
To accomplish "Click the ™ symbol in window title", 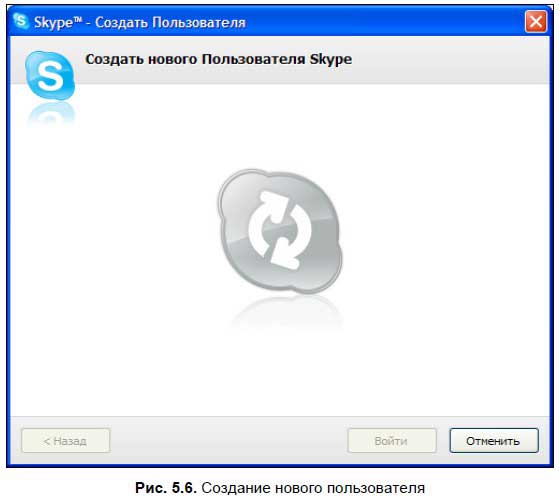I will tap(77, 19).
